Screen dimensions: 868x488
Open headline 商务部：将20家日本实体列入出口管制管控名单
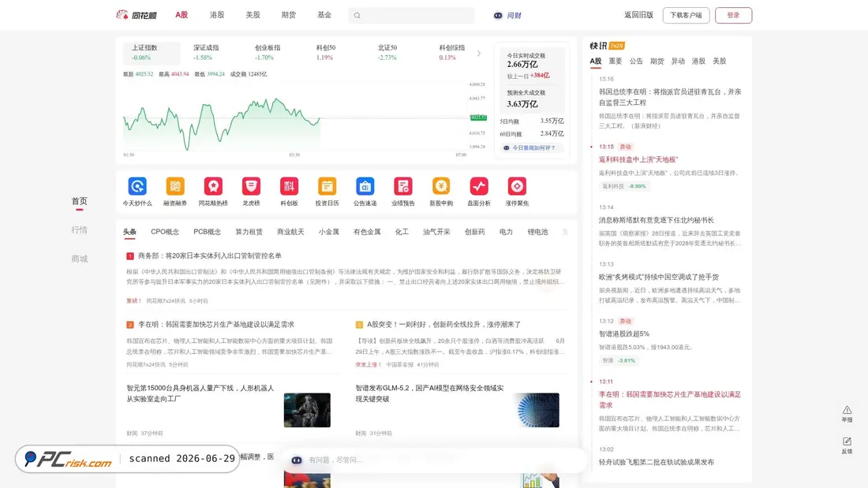click(210, 255)
